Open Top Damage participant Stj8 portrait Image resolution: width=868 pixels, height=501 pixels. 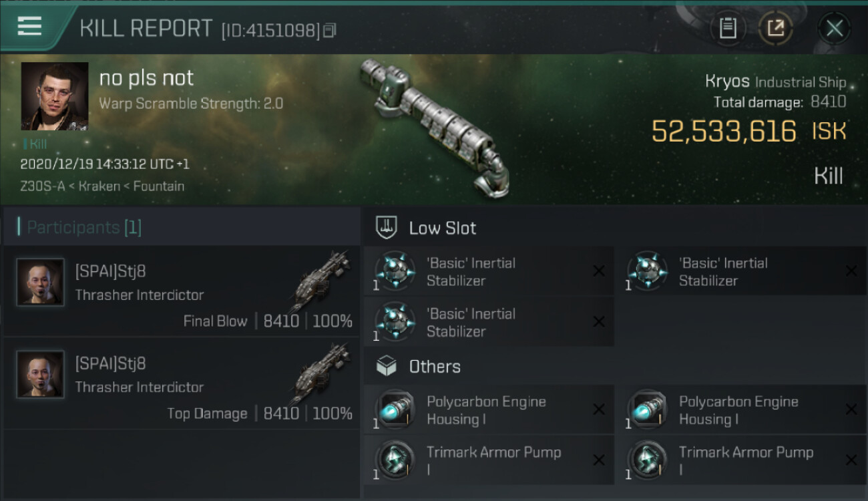pyautogui.click(x=41, y=375)
